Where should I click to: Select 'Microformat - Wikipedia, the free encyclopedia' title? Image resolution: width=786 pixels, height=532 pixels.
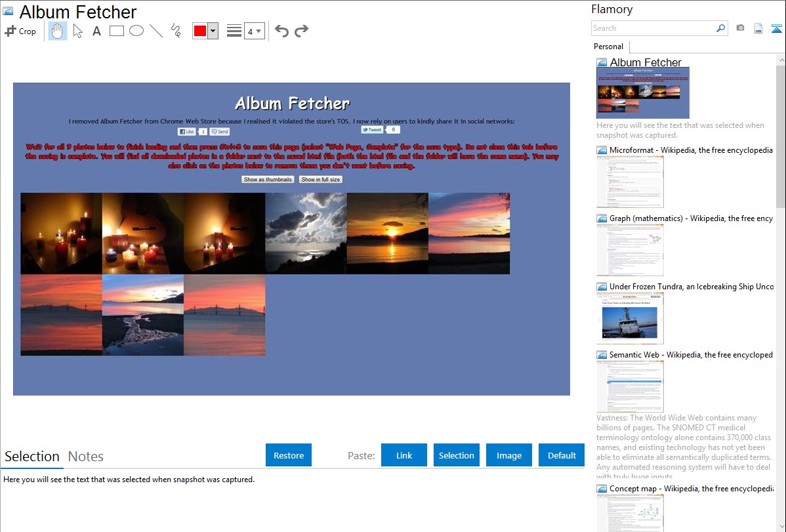(x=692, y=150)
